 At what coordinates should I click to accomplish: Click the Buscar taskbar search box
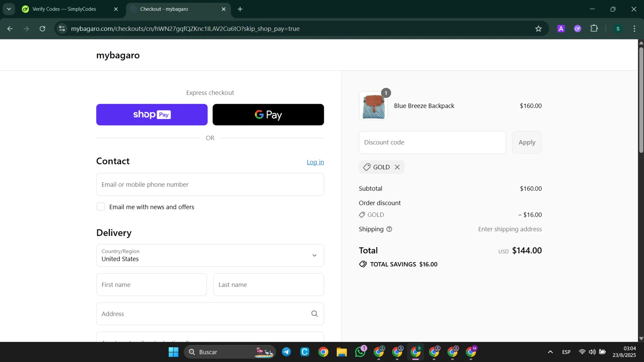coord(230,352)
